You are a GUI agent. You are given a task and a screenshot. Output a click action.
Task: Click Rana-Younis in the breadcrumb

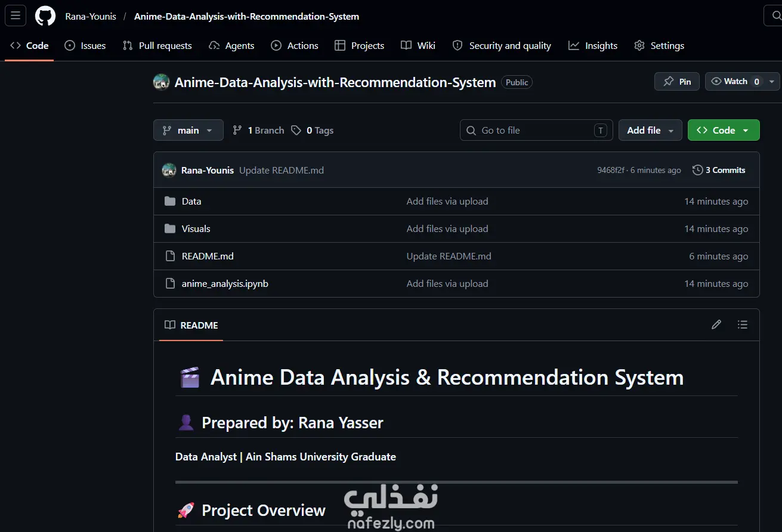[x=91, y=16]
